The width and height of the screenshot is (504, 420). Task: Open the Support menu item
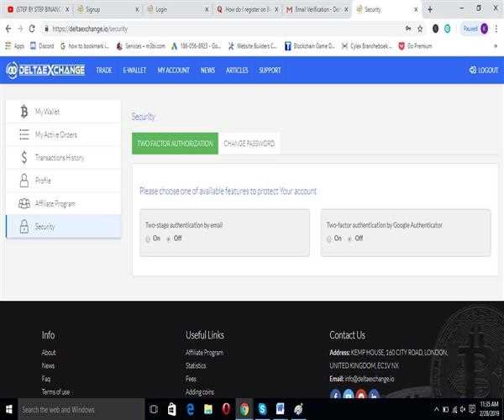click(x=270, y=71)
